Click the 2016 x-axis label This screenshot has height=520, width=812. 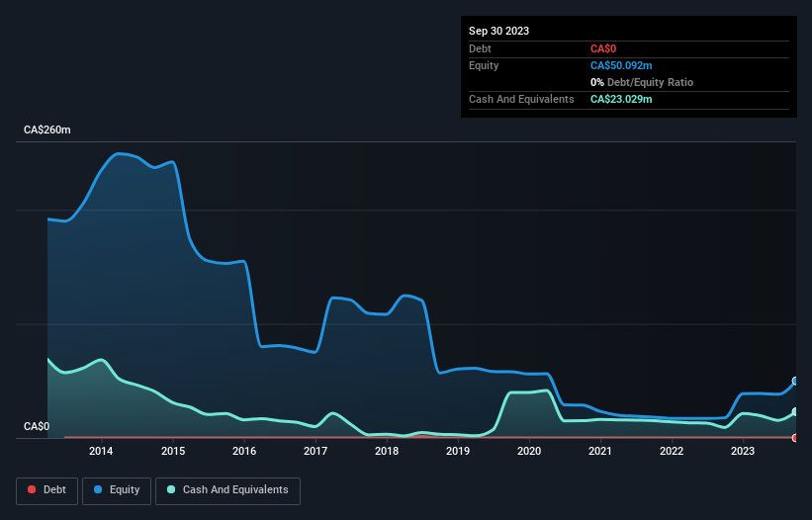[x=244, y=451]
